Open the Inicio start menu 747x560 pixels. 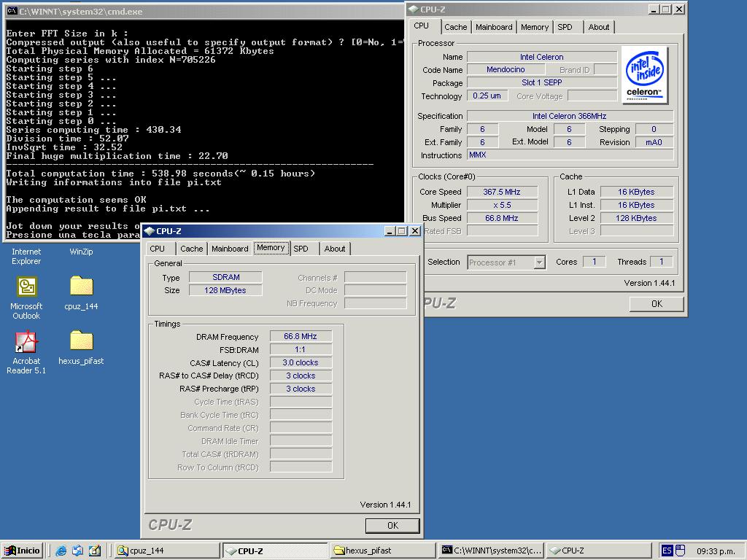(x=23, y=551)
